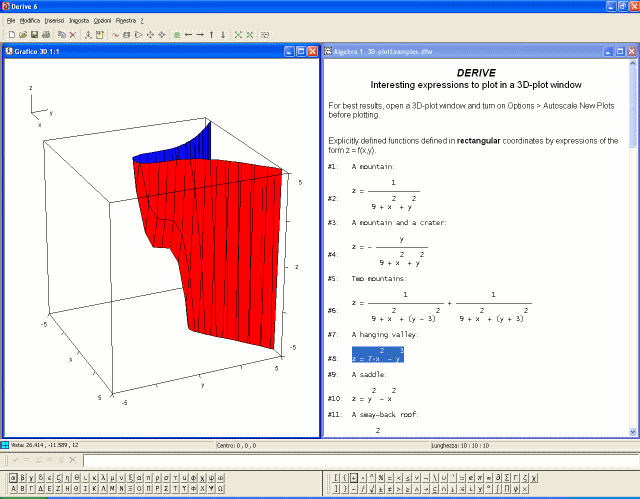Viewport: 640px width, 499px height.
Task: Click the Insert annotation notepad icon
Action: pyautogui.click(x=99, y=35)
